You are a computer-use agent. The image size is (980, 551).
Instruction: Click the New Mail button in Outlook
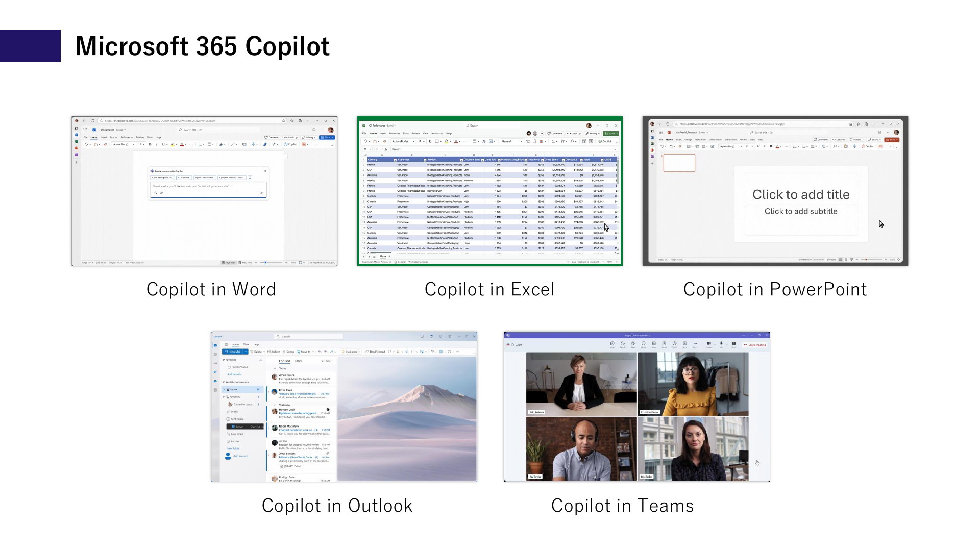(233, 352)
